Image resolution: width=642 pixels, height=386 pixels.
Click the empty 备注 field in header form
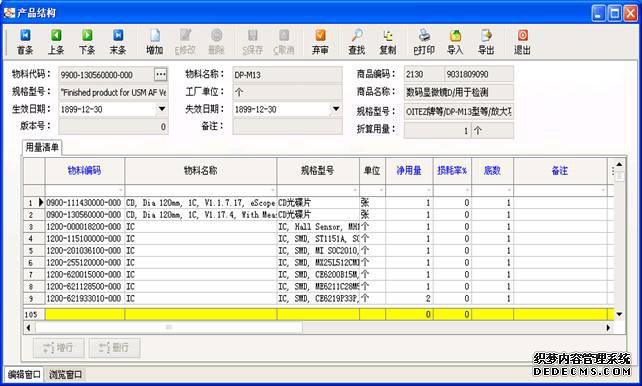click(287, 126)
